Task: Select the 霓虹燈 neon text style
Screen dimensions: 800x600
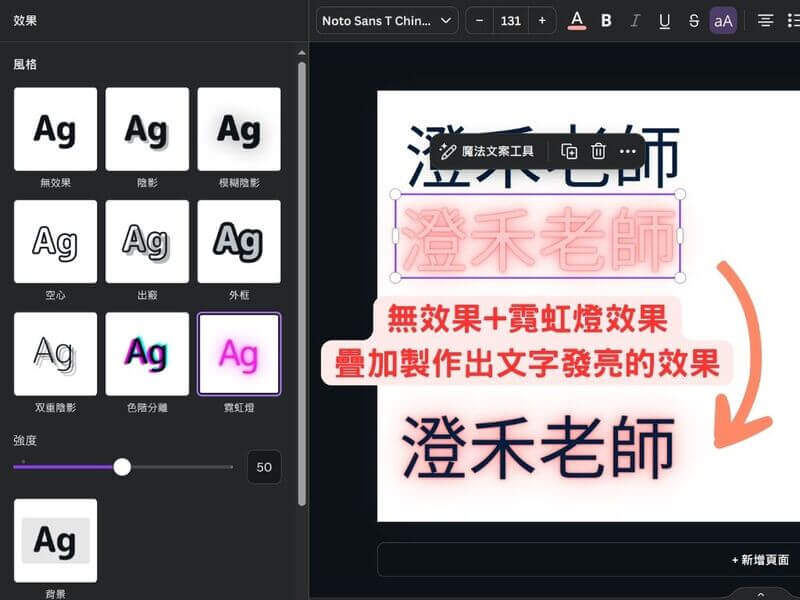Action: click(239, 354)
